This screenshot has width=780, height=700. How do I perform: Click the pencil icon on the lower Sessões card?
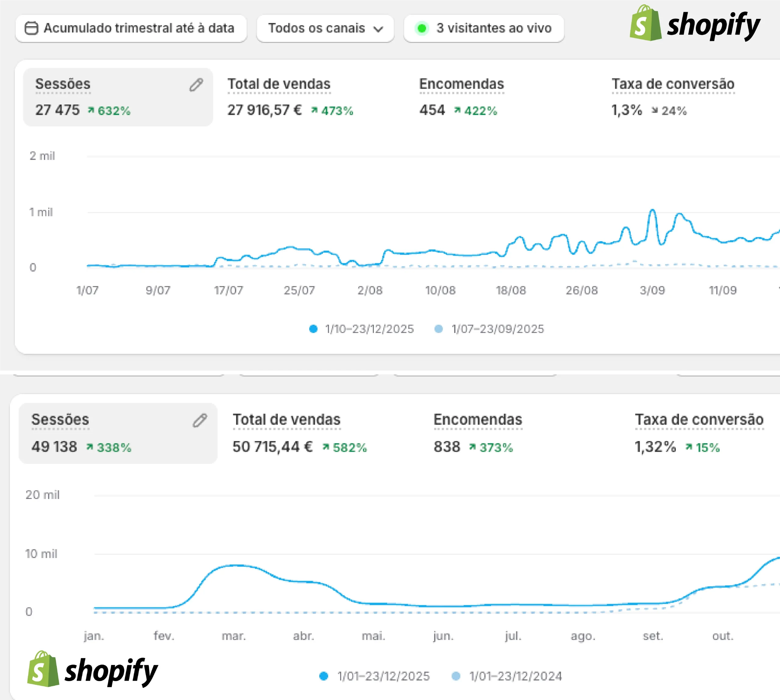200,420
